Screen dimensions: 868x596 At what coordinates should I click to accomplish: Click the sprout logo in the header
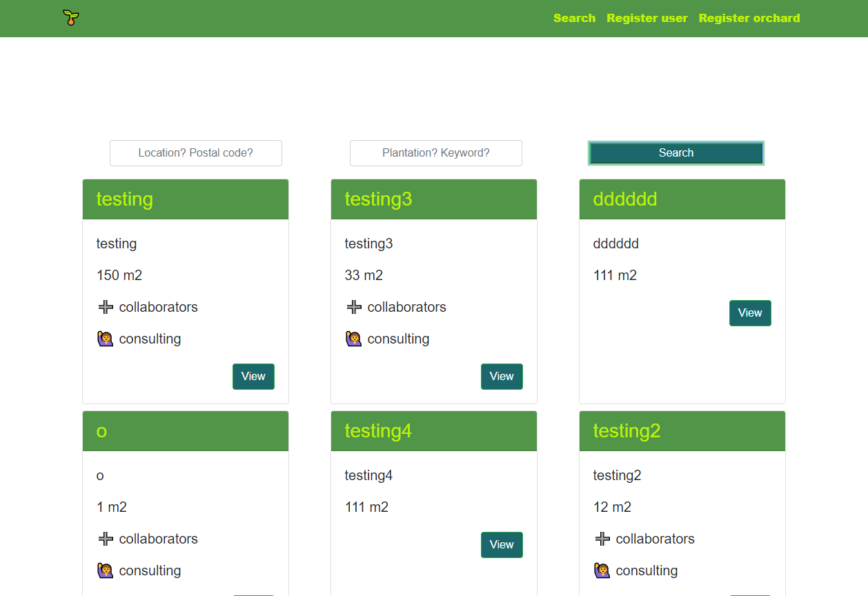[70, 18]
